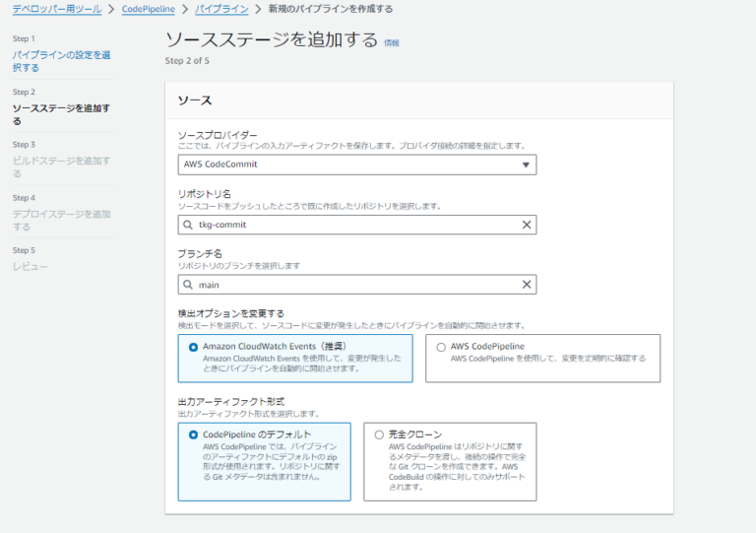The image size is (756, 533).
Task: Click the tkg-commit repository name field
Action: tap(356, 225)
